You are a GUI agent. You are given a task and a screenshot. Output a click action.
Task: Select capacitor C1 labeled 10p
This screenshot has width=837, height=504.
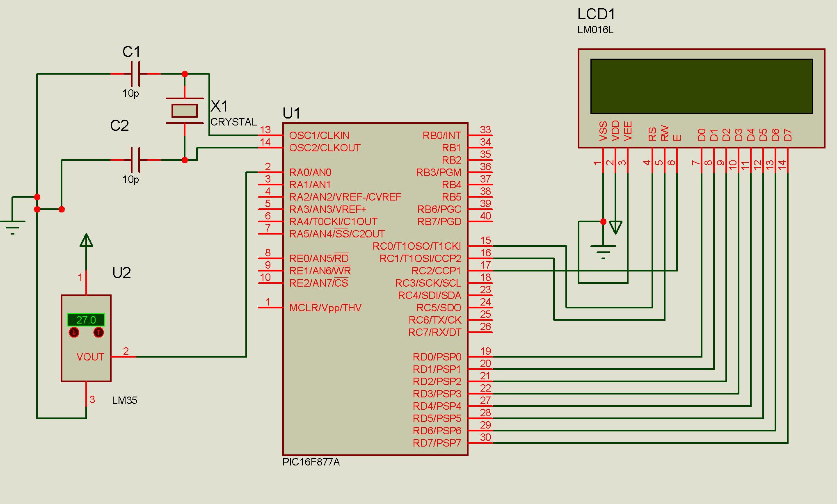pos(135,73)
